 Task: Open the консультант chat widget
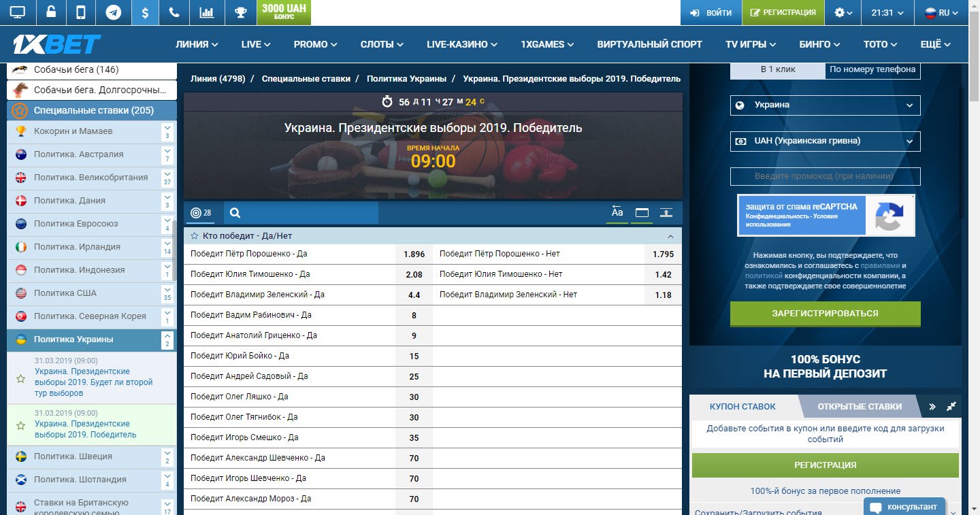point(904,507)
